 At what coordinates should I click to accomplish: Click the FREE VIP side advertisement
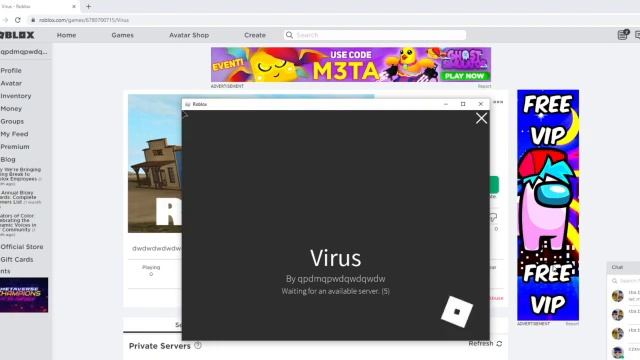pyautogui.click(x=548, y=205)
